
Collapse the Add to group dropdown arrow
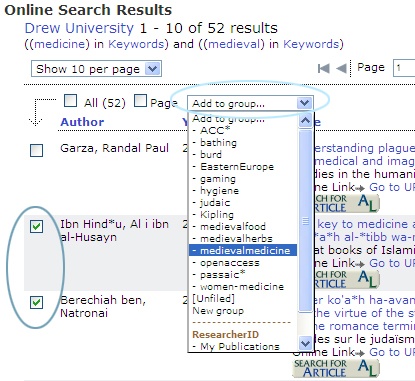305,103
